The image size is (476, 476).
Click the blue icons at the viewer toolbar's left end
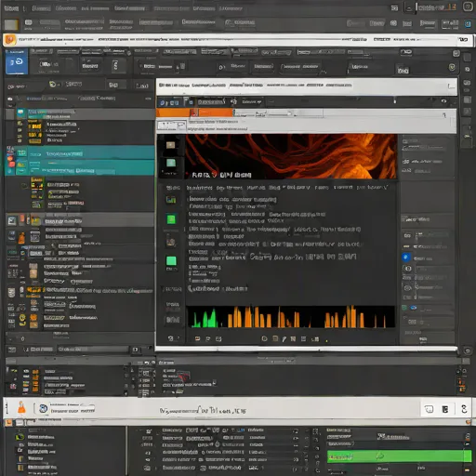(169, 102)
